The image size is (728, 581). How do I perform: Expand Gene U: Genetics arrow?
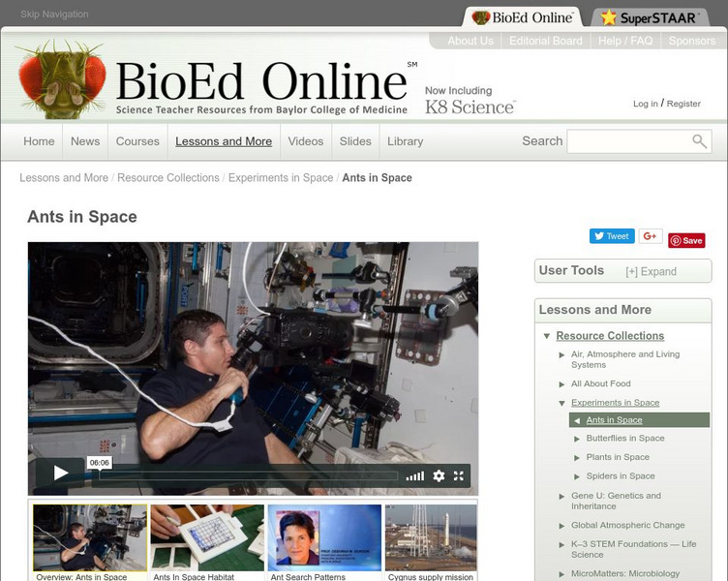coord(561,497)
